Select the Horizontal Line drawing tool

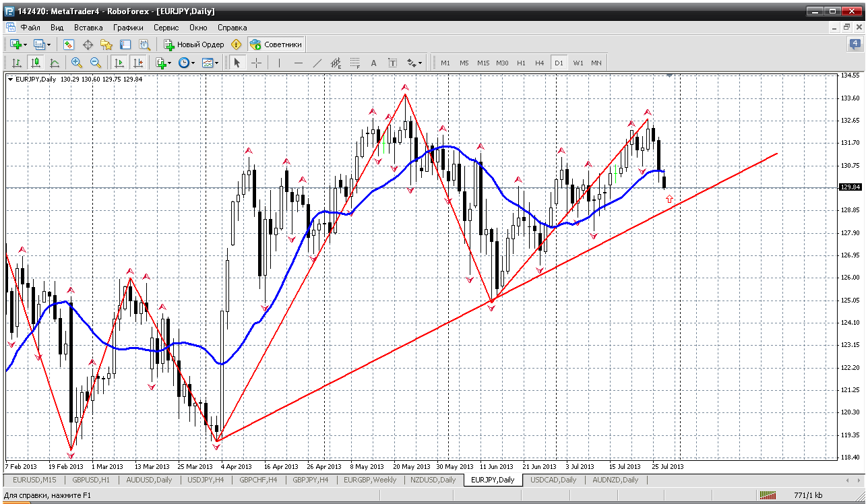coord(299,63)
